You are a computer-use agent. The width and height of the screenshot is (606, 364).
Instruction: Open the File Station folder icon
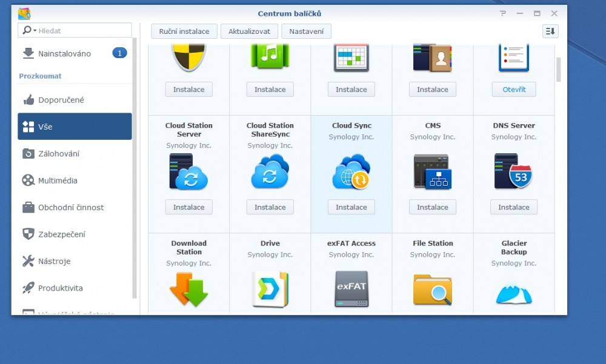pos(432,289)
